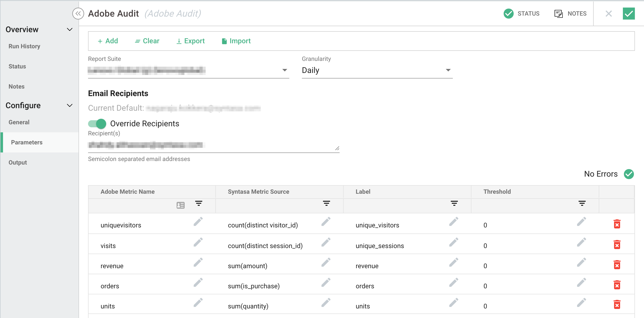The width and height of the screenshot is (644, 318).
Task: Click green checkmark to save changes
Action: pyautogui.click(x=628, y=14)
